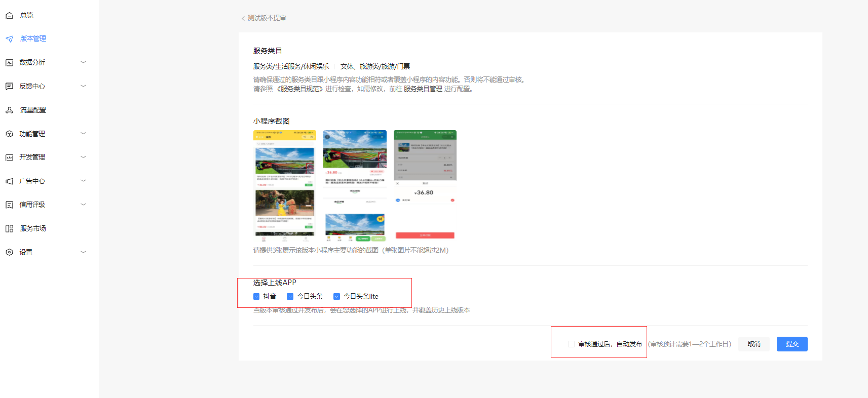The height and width of the screenshot is (398, 868).
Task: Click the 服务类目 heading
Action: 268,51
